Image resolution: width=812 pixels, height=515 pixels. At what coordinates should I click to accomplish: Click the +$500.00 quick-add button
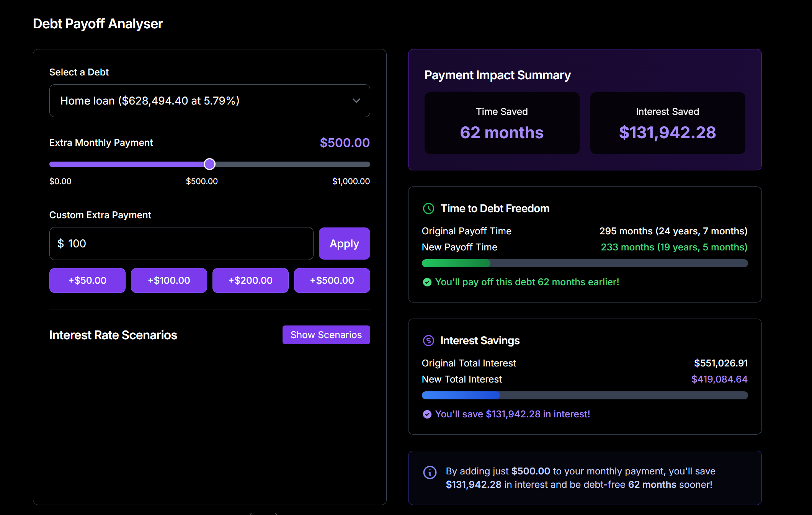[332, 280]
